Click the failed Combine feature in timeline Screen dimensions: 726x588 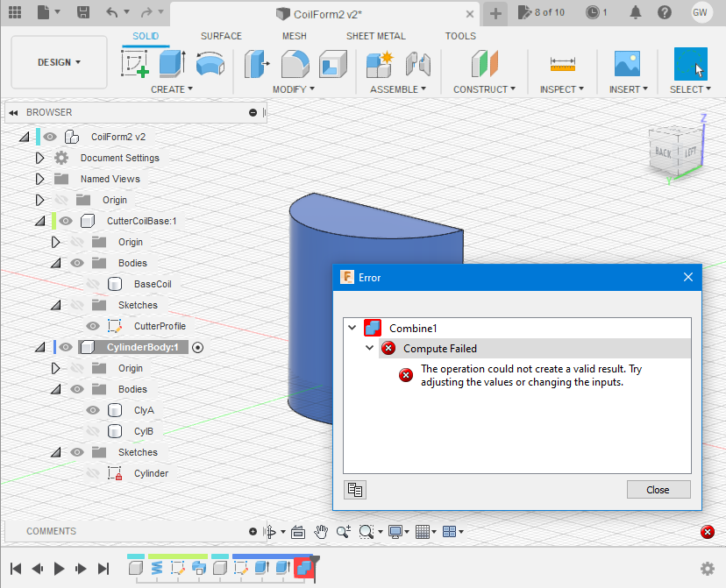304,568
